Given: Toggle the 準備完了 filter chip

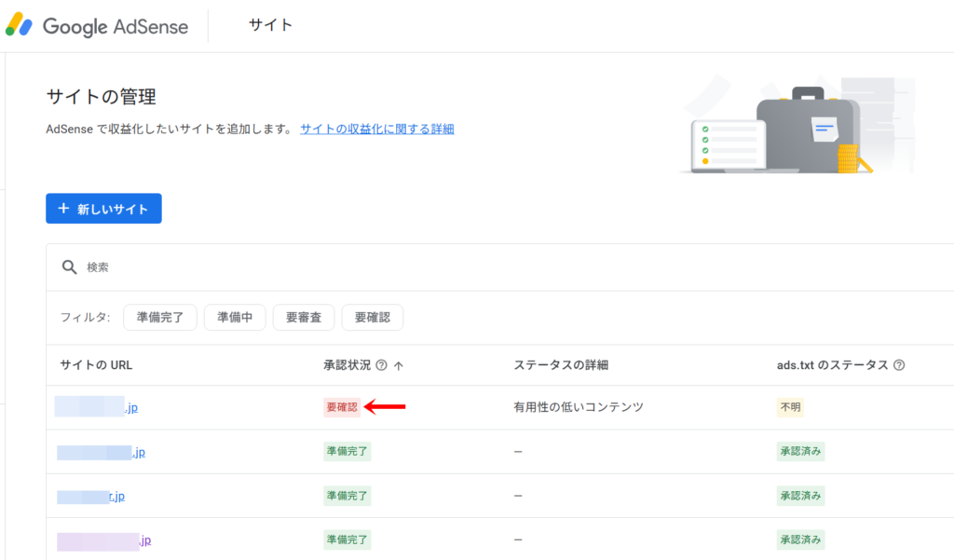Looking at the screenshot, I should pyautogui.click(x=159, y=317).
